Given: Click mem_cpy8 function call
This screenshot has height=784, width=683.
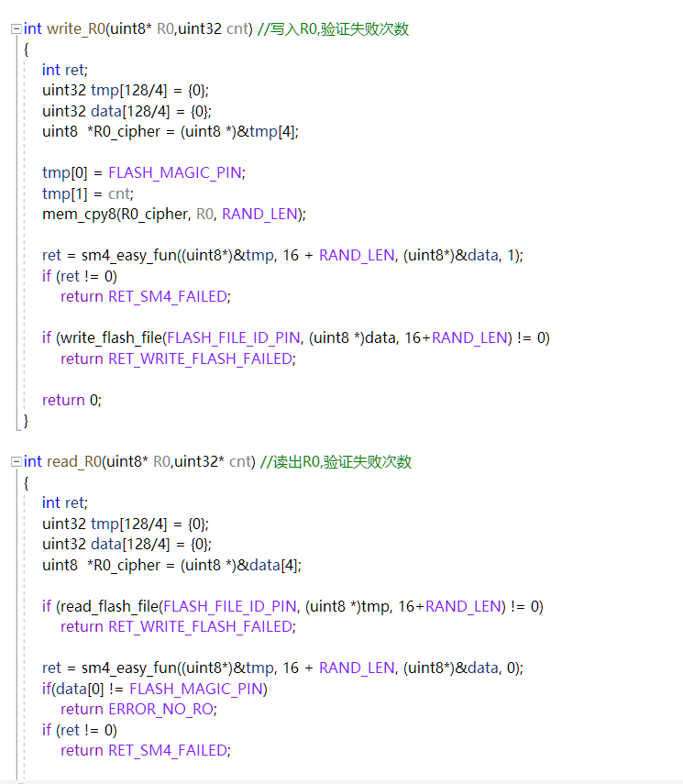Looking at the screenshot, I should click(79, 214).
